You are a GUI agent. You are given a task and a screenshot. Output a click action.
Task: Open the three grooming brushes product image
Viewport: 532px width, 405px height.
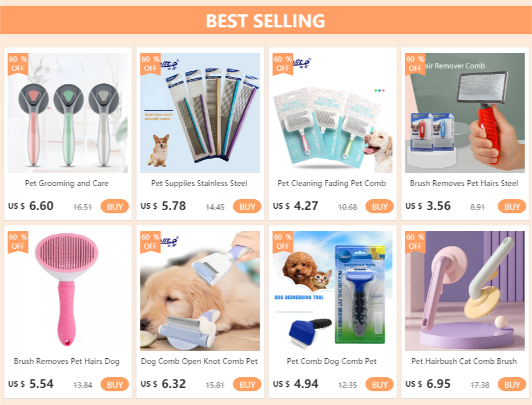coord(67,113)
